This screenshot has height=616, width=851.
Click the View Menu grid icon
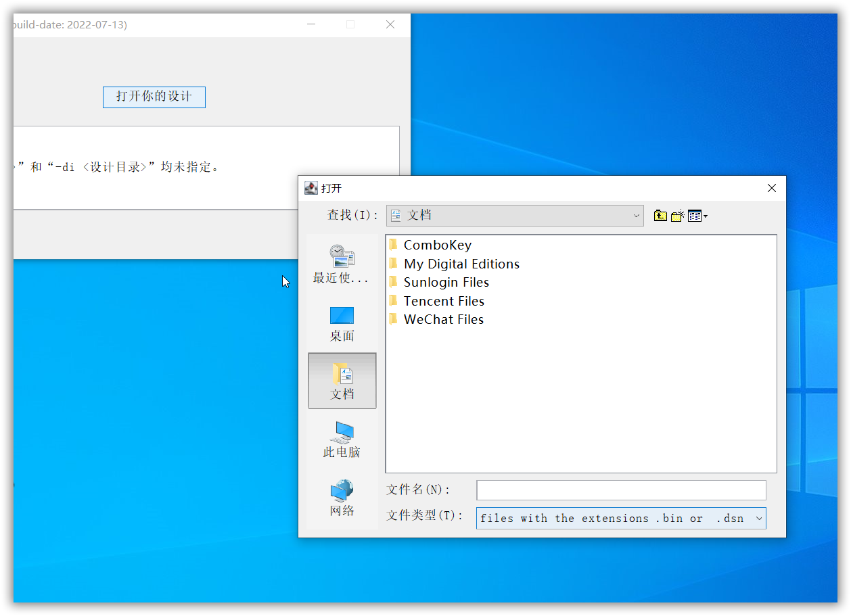click(695, 215)
